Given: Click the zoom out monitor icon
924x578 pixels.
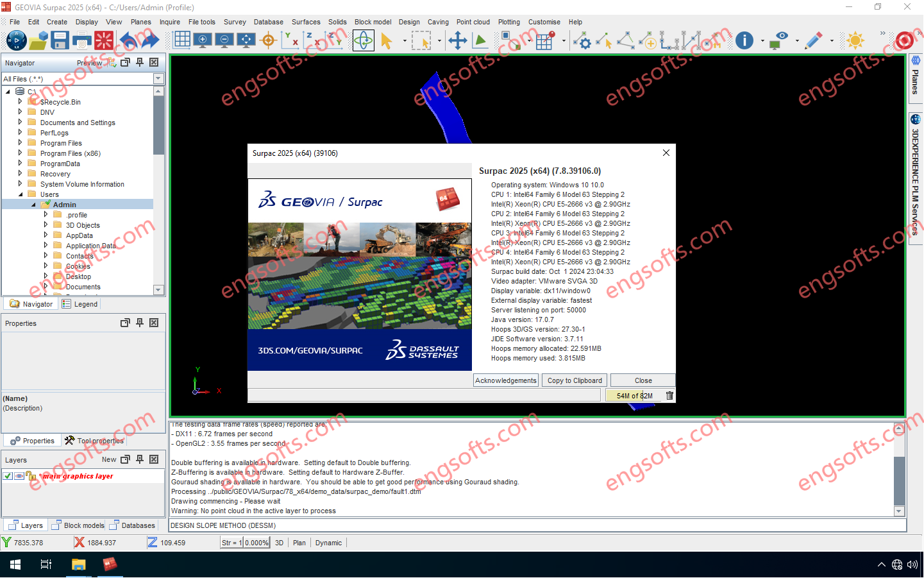Looking at the screenshot, I should (x=224, y=40).
